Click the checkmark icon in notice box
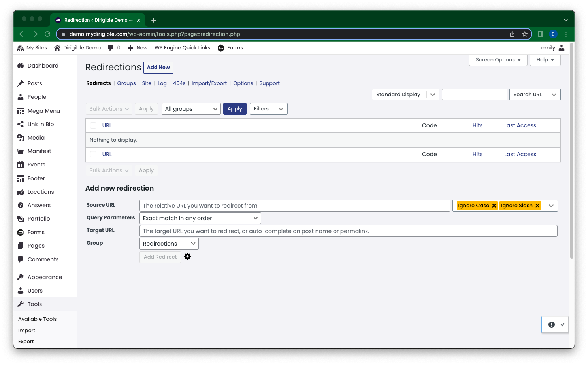588x365 pixels. click(x=563, y=324)
